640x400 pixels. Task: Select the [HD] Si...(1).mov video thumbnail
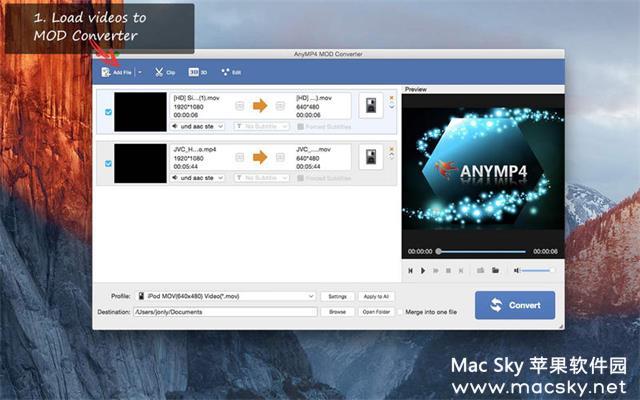(x=140, y=112)
